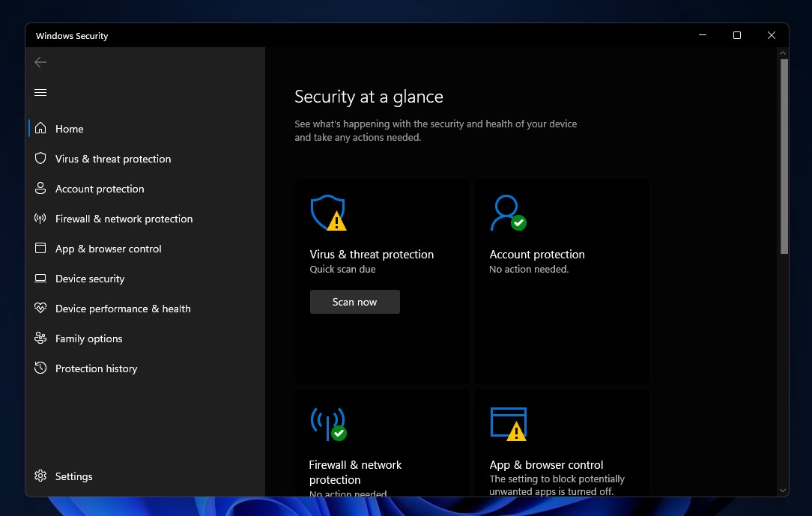This screenshot has height=516, width=812.
Task: Click the scrollbar down arrow
Action: (783, 490)
